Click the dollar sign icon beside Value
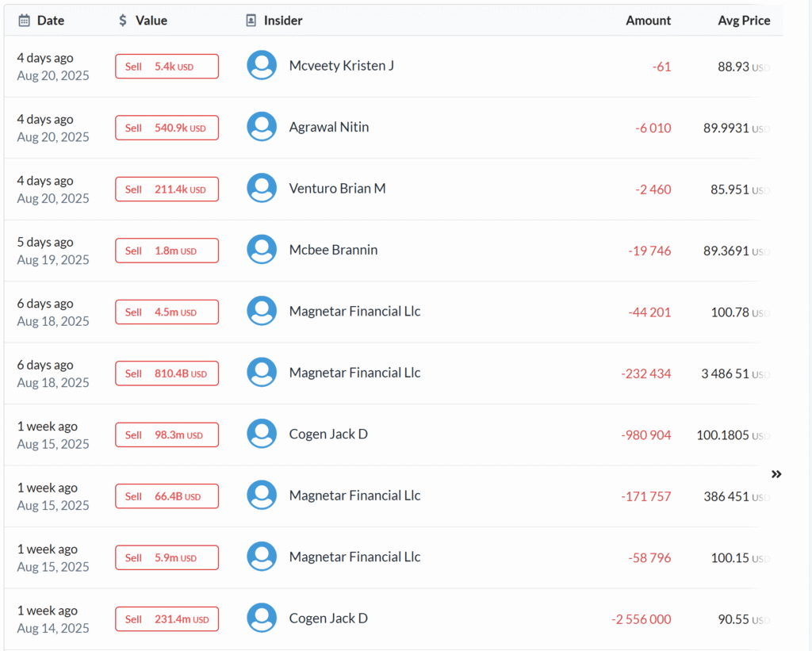Image resolution: width=812 pixels, height=651 pixels. coord(123,21)
